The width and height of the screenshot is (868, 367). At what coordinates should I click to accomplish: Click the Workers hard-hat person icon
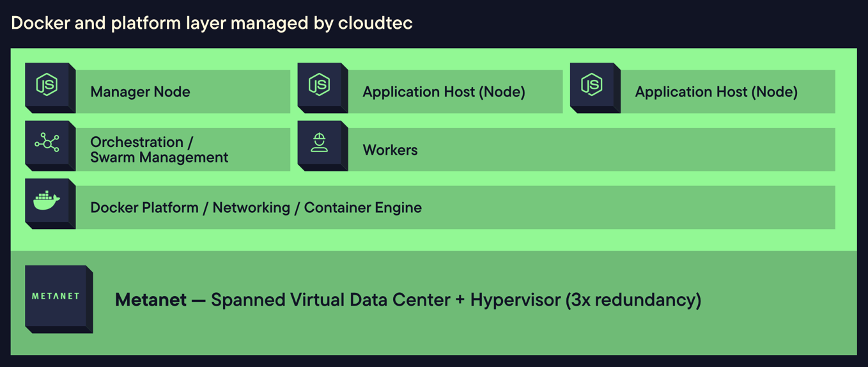coord(320,143)
